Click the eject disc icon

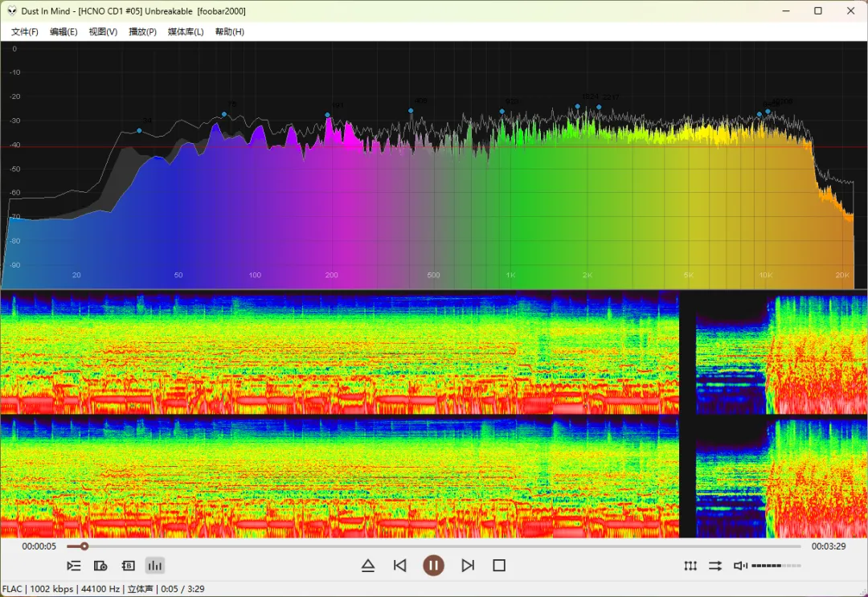pyautogui.click(x=368, y=566)
